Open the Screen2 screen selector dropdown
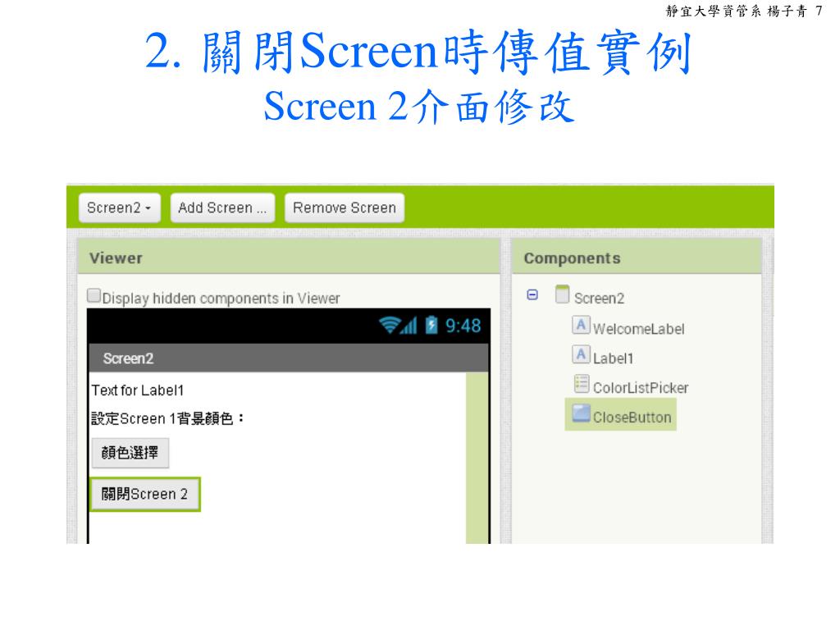840x630 pixels. click(120, 208)
